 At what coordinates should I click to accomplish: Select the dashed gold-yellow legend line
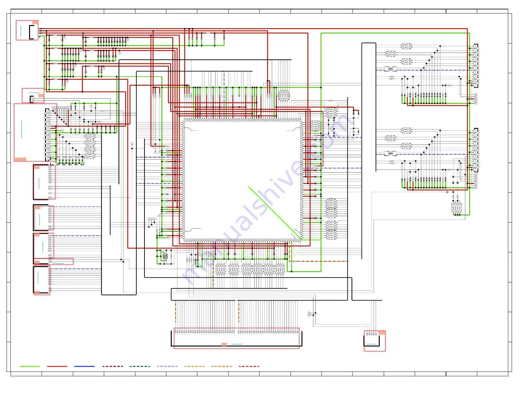194,366
